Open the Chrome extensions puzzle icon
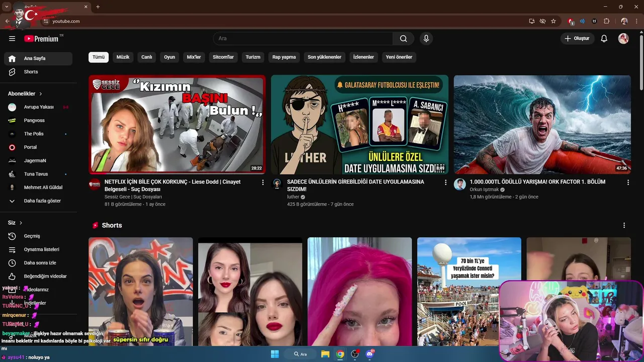The width and height of the screenshot is (644, 362). click(x=606, y=21)
